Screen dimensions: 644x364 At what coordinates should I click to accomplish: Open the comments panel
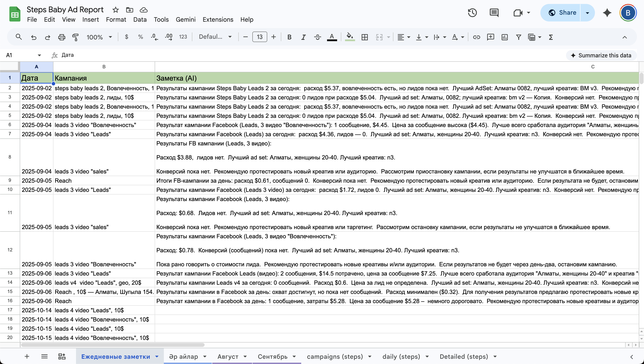click(494, 13)
